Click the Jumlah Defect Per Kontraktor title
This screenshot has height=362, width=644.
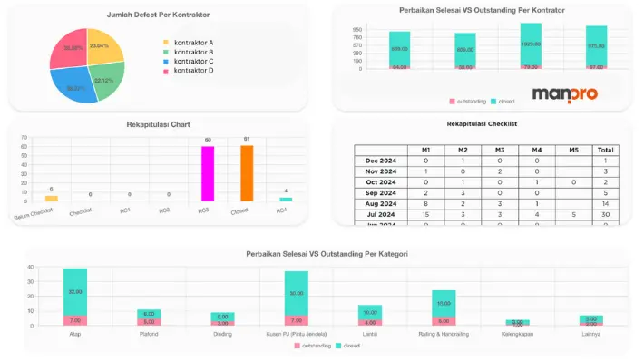158,15
